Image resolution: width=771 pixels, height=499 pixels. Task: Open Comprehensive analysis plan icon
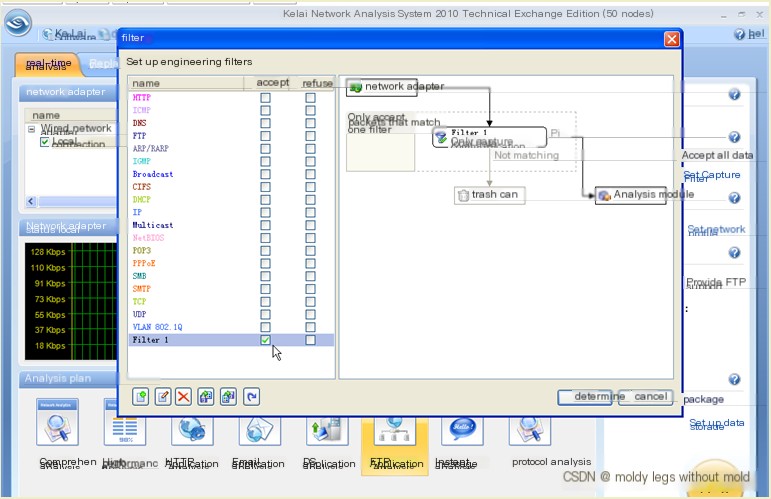pos(58,421)
